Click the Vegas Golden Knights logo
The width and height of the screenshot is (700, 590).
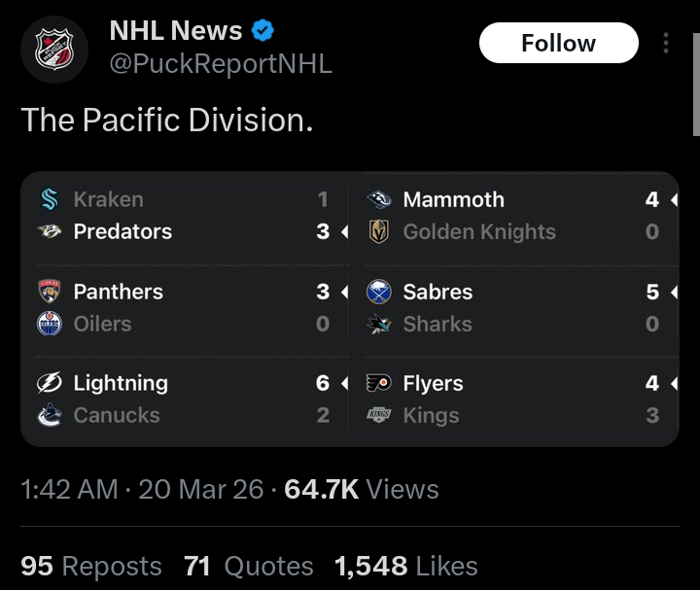pos(378,231)
